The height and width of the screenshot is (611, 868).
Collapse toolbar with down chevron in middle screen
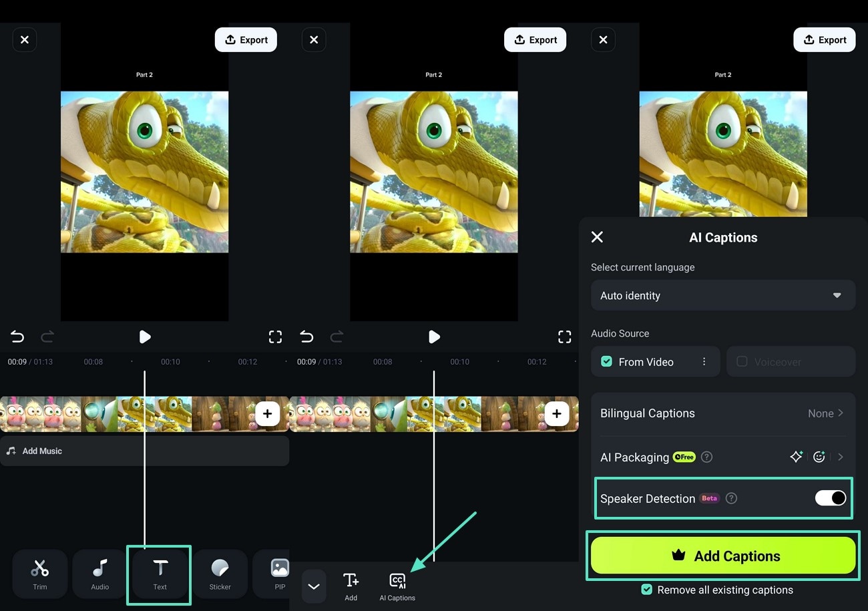click(314, 586)
